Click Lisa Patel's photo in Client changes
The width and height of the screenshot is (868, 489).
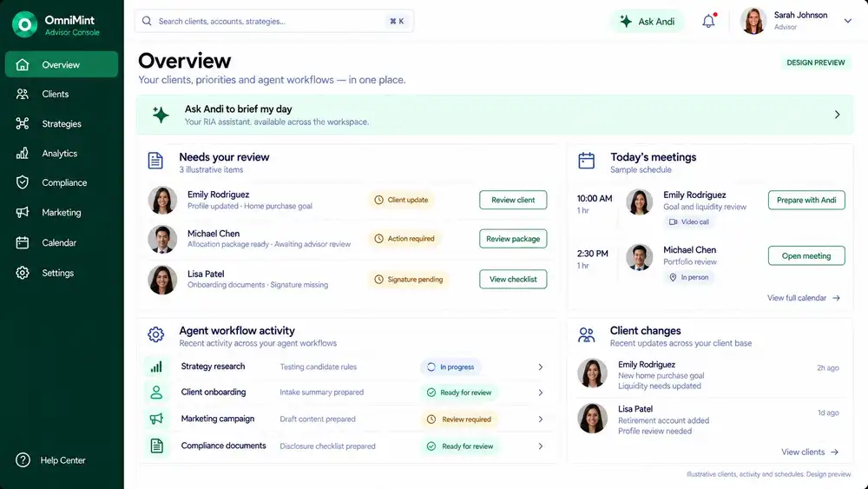(x=592, y=418)
